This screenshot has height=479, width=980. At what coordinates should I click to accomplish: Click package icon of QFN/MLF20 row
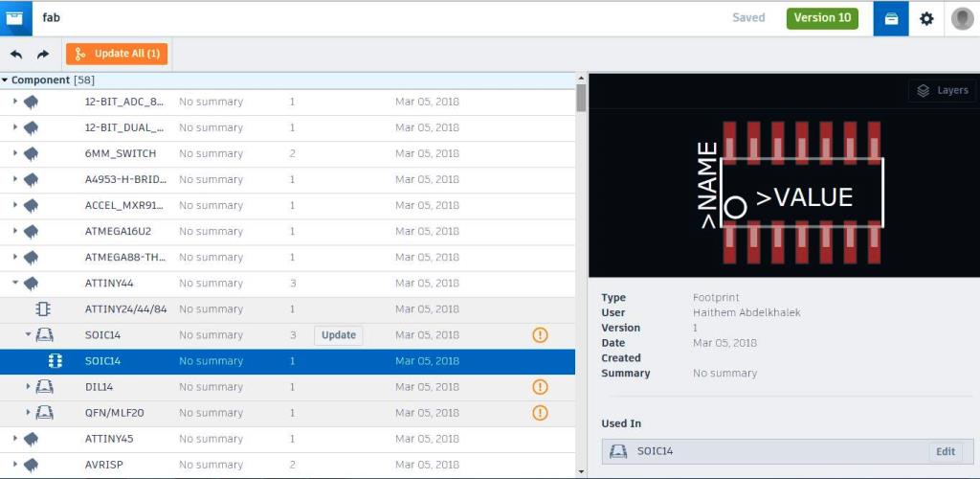(x=44, y=413)
